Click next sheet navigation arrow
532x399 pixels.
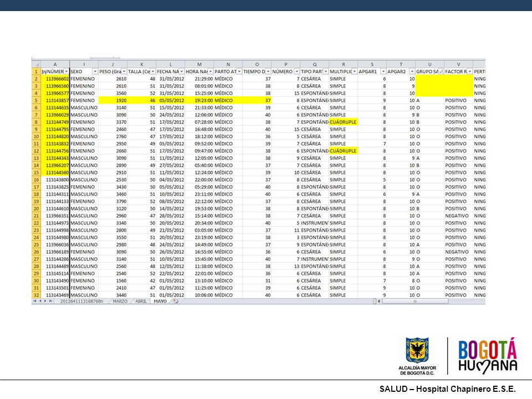tap(45, 301)
